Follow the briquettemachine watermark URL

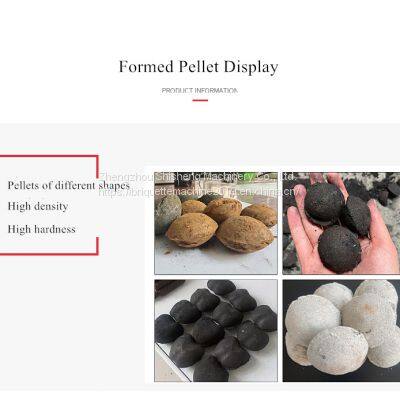coord(200,192)
